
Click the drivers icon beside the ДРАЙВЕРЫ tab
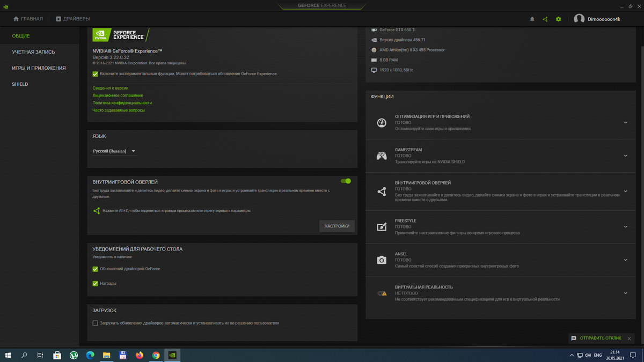point(58,19)
